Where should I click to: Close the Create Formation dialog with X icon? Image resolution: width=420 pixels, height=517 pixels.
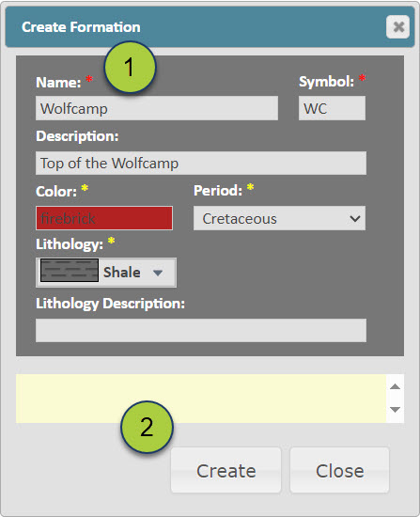397,26
